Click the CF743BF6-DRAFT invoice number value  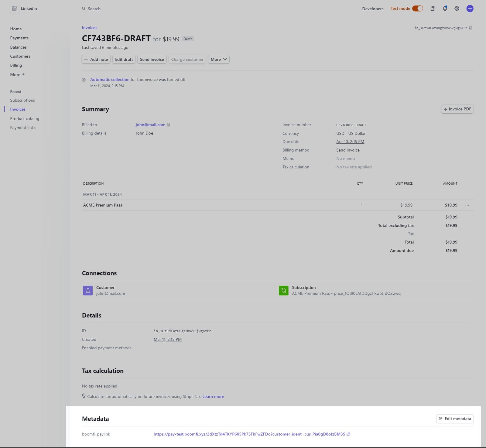[351, 125]
